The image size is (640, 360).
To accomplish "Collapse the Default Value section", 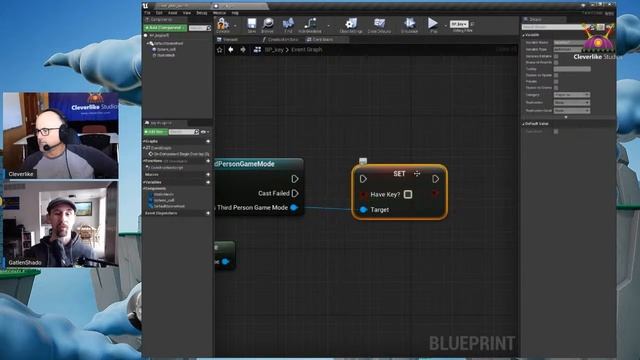I will pyautogui.click(x=524, y=123).
